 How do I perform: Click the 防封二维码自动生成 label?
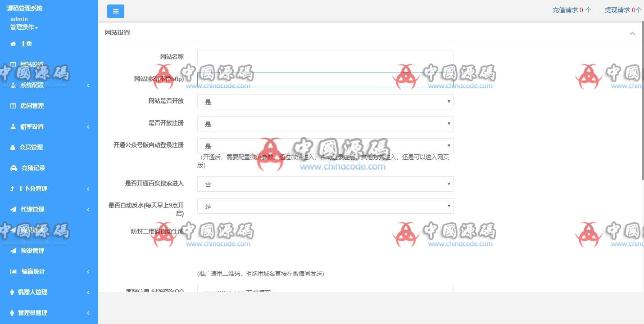coord(157,231)
